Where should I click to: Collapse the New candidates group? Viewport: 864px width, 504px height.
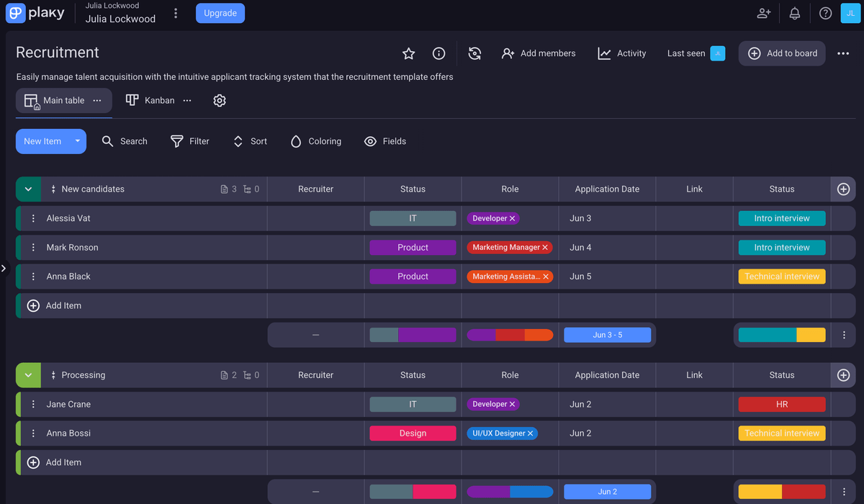point(28,189)
